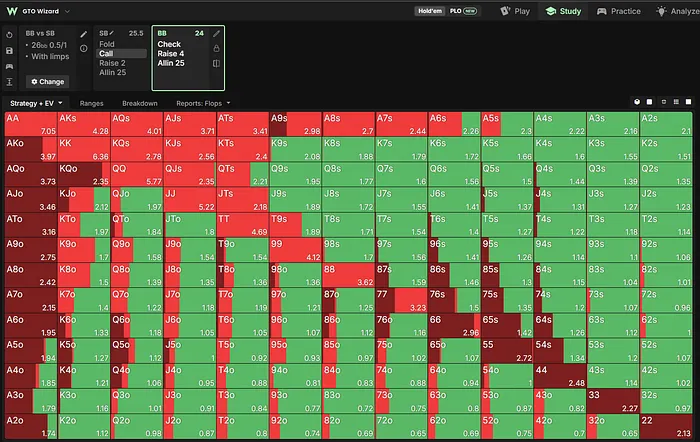Switch game type to Hold'em

tap(430, 11)
